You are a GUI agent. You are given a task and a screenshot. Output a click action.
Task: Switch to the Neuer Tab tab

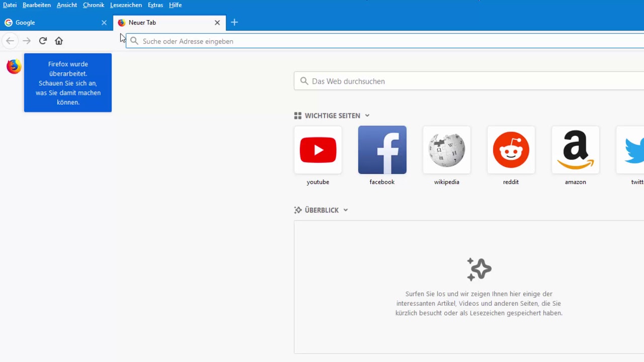(169, 23)
